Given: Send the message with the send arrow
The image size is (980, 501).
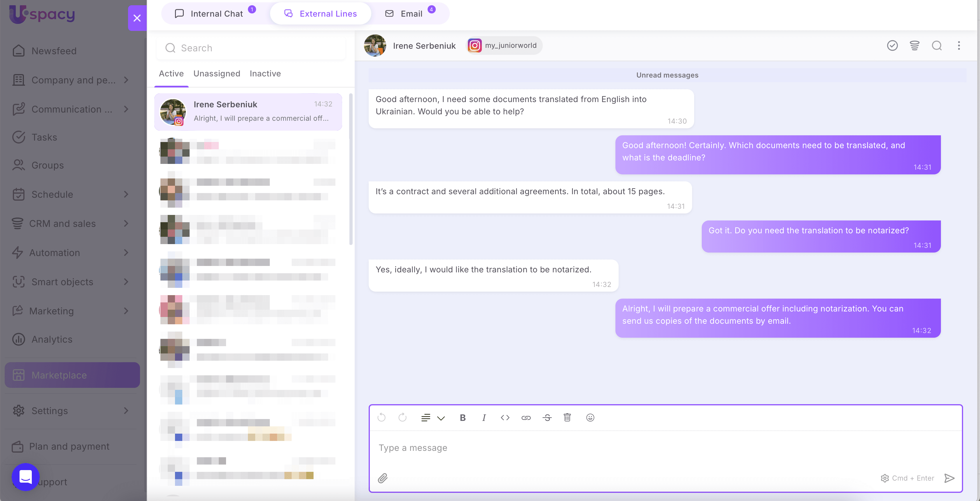Looking at the screenshot, I should (x=950, y=478).
